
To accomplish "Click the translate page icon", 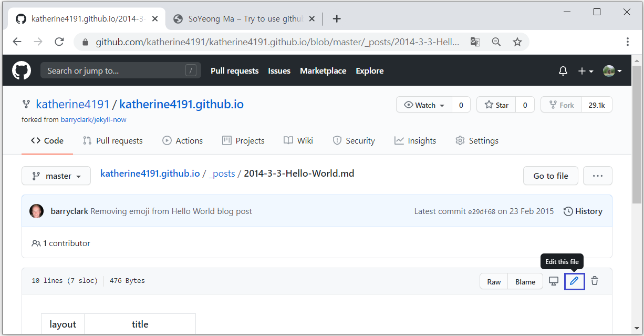I will coord(475,42).
